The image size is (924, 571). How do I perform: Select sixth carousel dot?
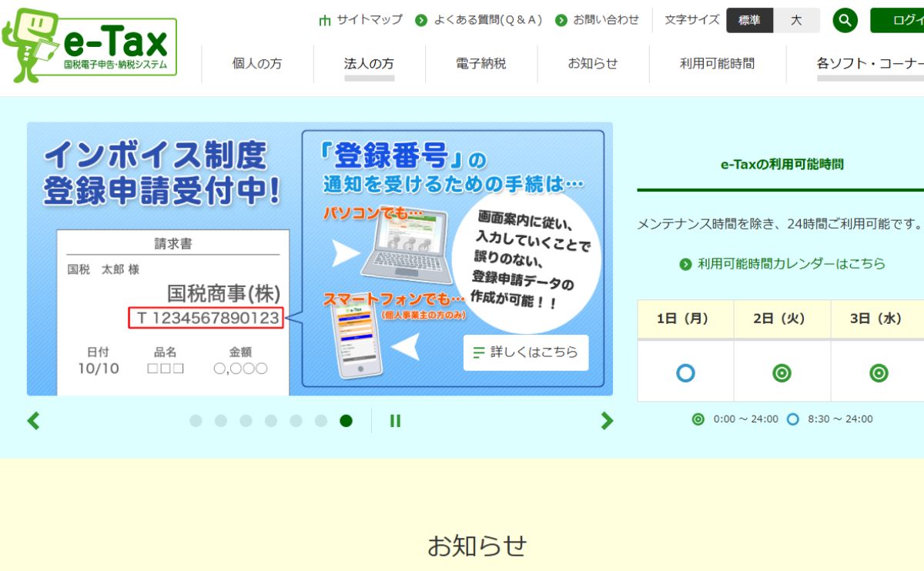(x=321, y=421)
